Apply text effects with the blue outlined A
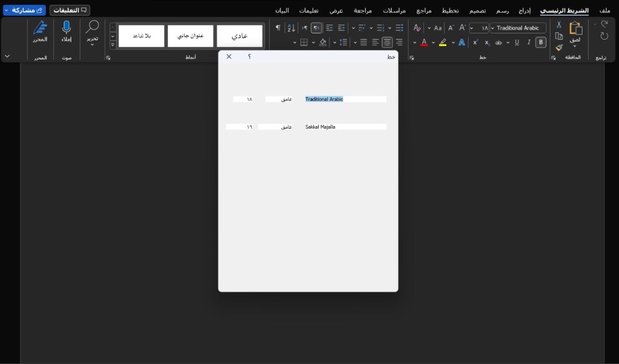The width and height of the screenshot is (619, 364). coord(462,43)
